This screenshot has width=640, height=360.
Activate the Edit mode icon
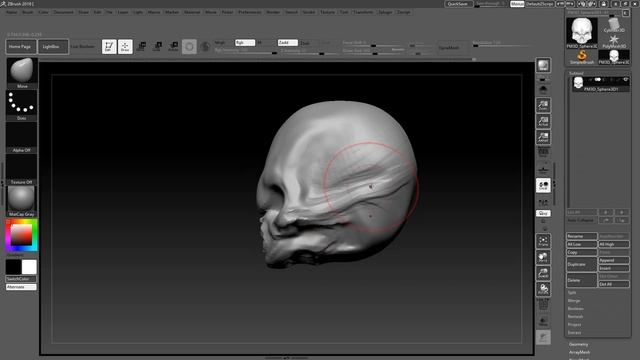[x=109, y=47]
